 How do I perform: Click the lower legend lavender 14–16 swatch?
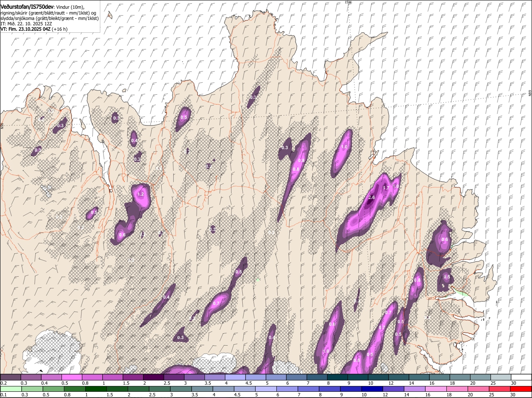coord(414,389)
